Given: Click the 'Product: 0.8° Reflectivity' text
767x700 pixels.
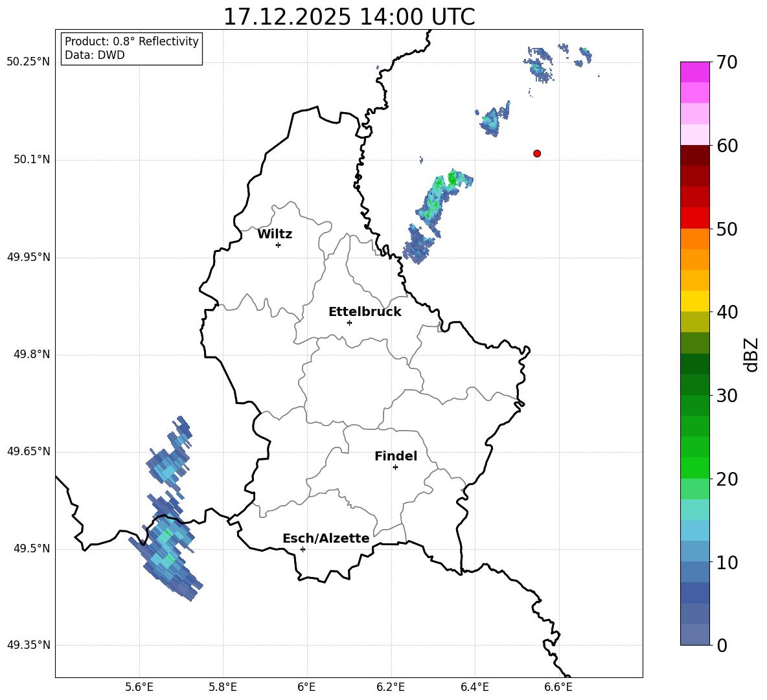Looking at the screenshot, I should pyautogui.click(x=132, y=41).
